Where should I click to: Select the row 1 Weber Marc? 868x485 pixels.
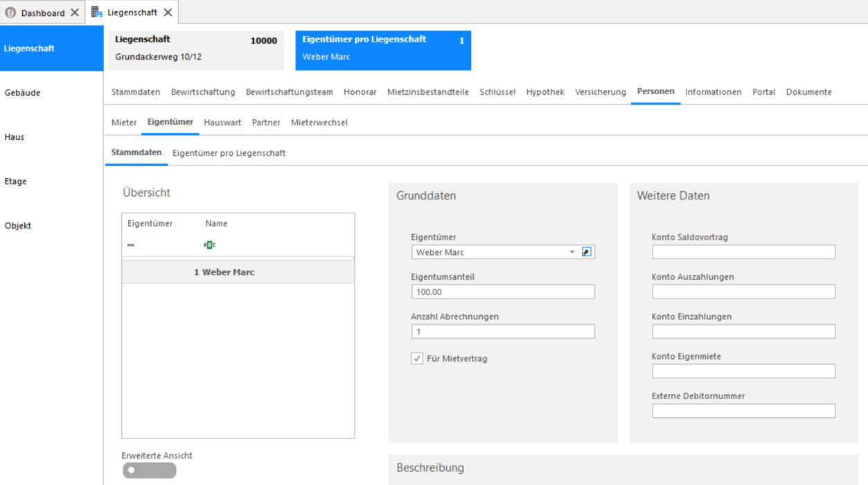pos(238,272)
